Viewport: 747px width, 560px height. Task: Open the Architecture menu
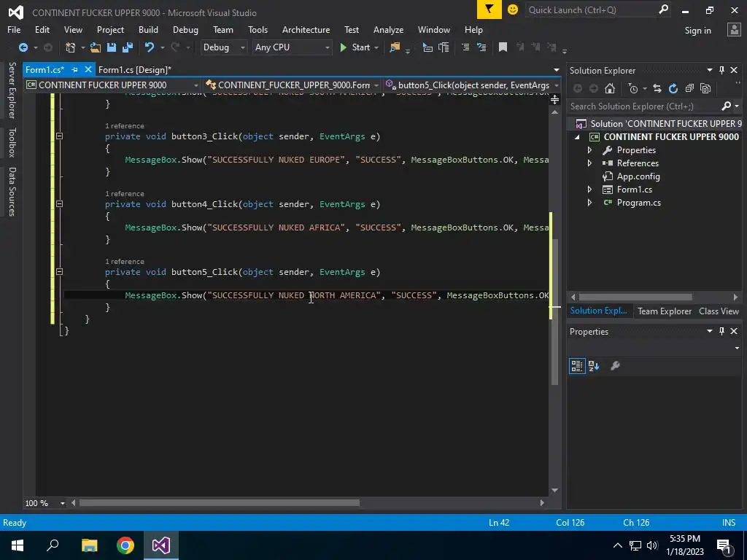coord(306,29)
